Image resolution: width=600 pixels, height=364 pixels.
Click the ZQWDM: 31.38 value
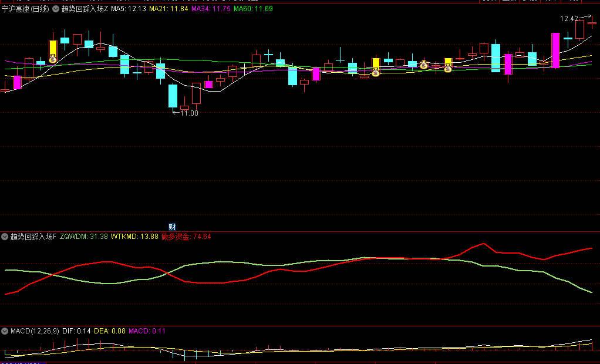tap(84, 237)
